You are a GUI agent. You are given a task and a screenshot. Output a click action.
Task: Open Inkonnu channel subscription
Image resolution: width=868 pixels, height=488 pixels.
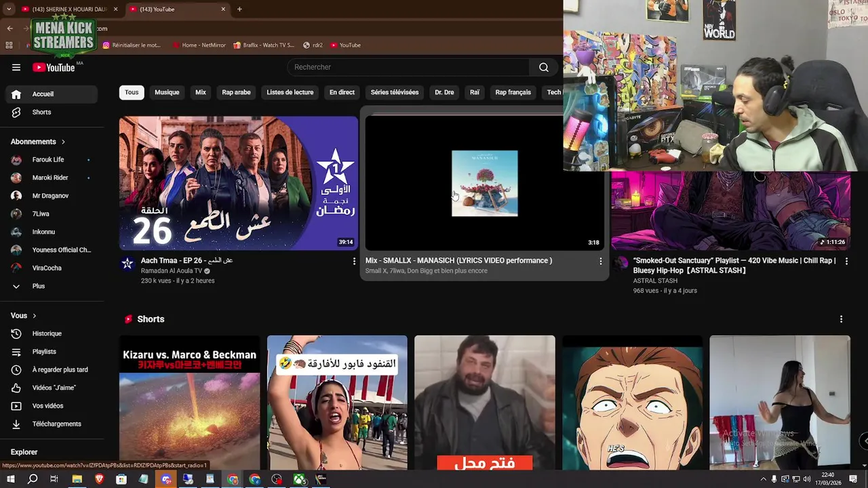tap(52, 232)
